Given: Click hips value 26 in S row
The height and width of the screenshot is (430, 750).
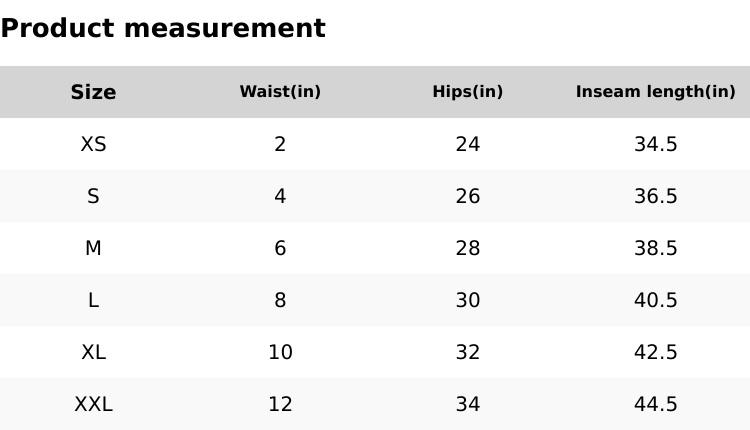Looking at the screenshot, I should [x=468, y=196].
